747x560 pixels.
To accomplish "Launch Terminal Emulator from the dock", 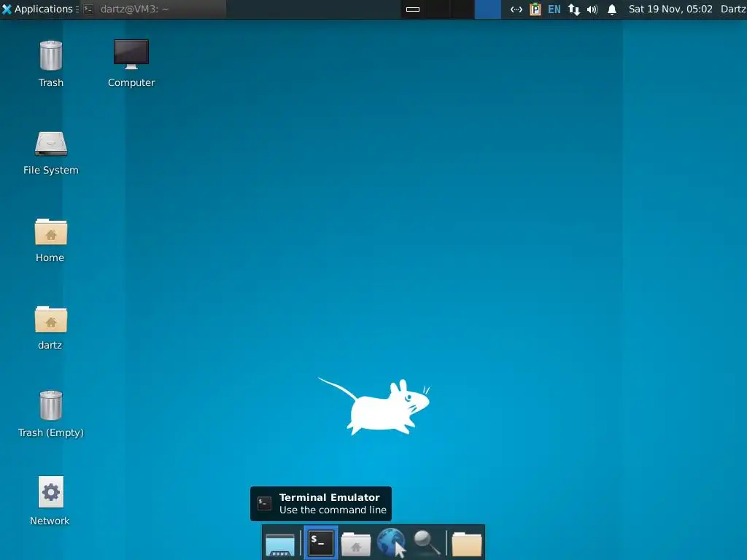I will [321, 542].
